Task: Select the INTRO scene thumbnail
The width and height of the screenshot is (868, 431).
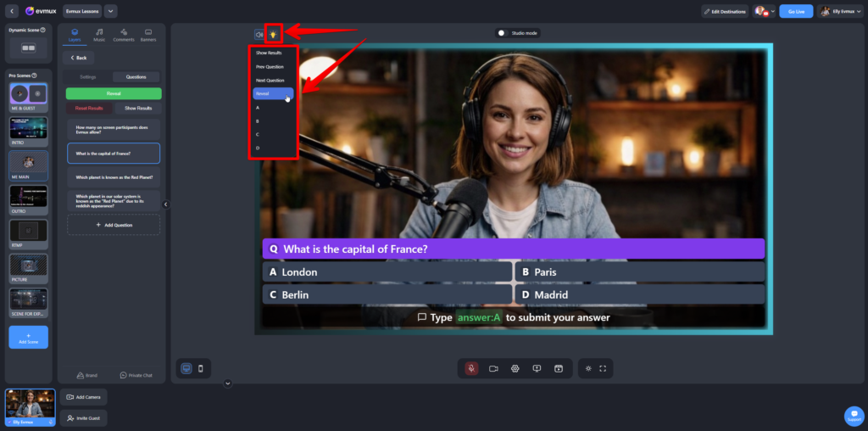Action: pos(28,129)
